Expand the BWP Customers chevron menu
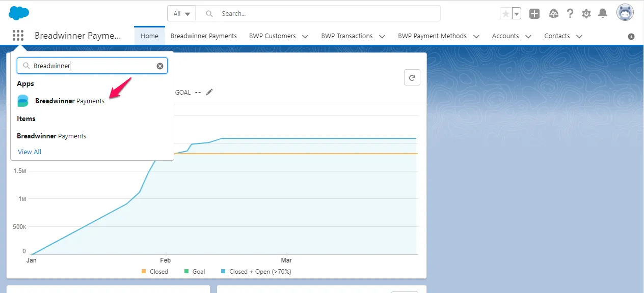Image resolution: width=644 pixels, height=293 pixels. pos(305,36)
